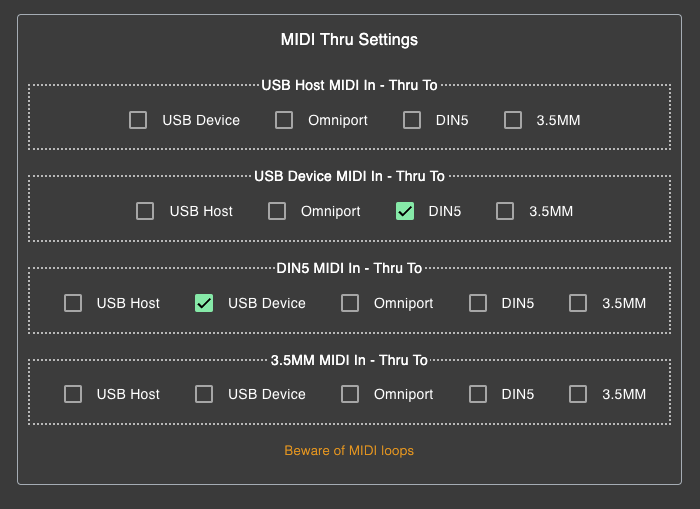This screenshot has height=509, width=700.
Task: Enable USB Device thru for USB Host MIDI In
Action: click(x=138, y=120)
